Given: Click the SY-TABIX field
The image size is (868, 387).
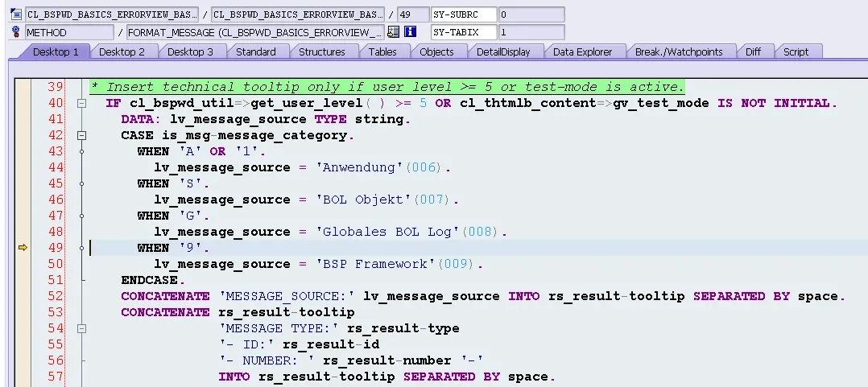Looking at the screenshot, I should [463, 32].
